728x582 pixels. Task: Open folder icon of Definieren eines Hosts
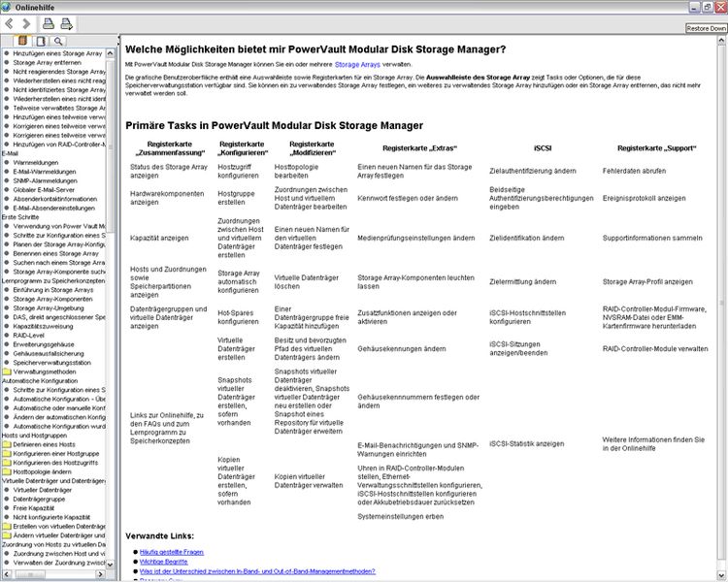[7, 444]
